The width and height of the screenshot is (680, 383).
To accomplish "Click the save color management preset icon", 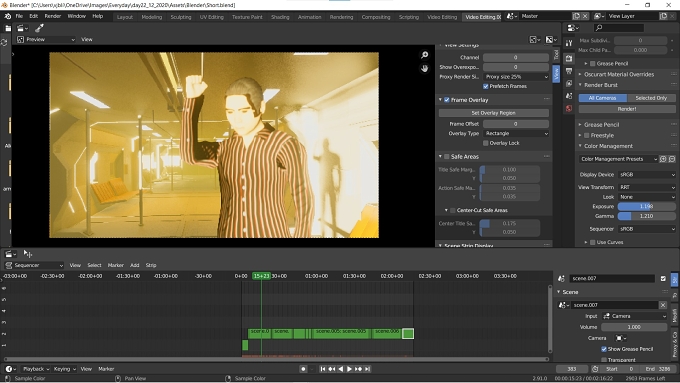I will (663, 159).
